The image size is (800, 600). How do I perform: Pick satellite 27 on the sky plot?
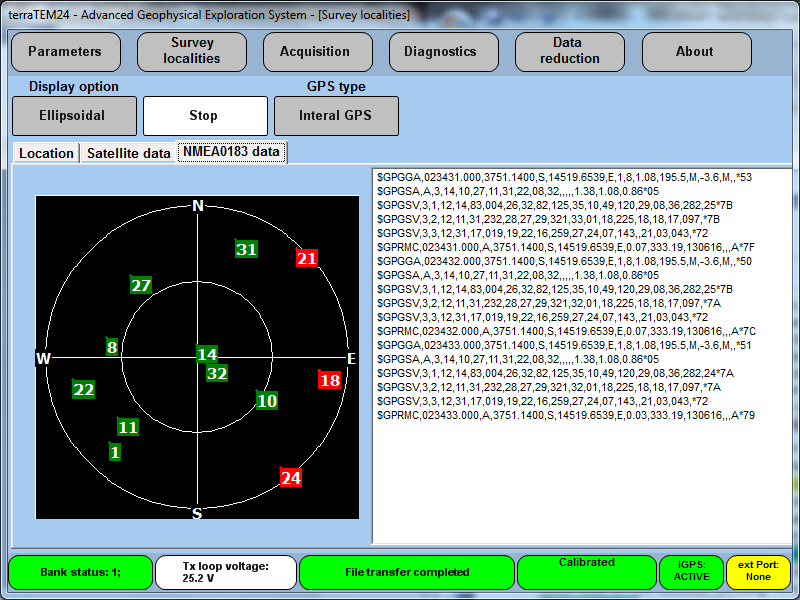[x=141, y=285]
